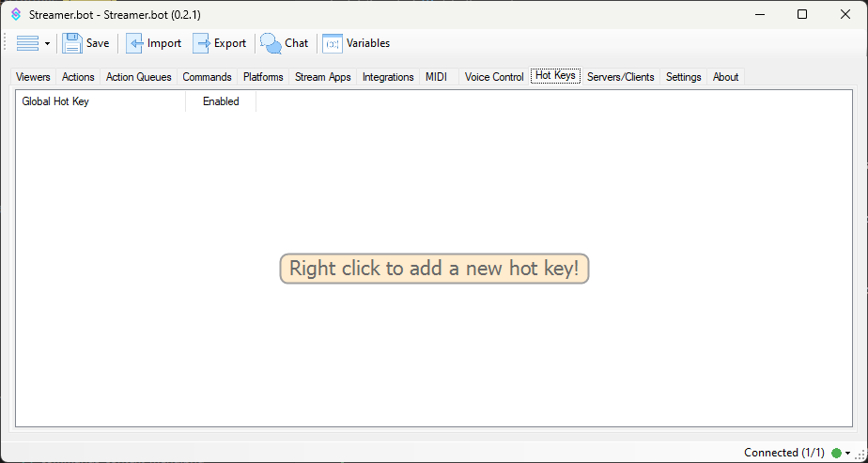Expand the dropdown arrow beside menu icon
868x463 pixels.
pyautogui.click(x=47, y=44)
